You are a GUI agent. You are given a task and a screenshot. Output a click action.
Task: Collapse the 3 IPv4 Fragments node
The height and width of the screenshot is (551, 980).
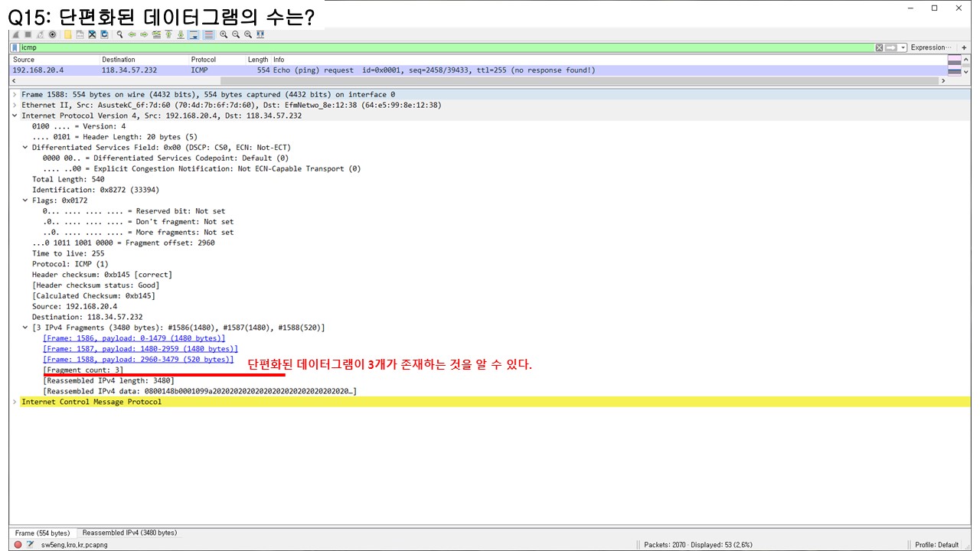coord(25,328)
